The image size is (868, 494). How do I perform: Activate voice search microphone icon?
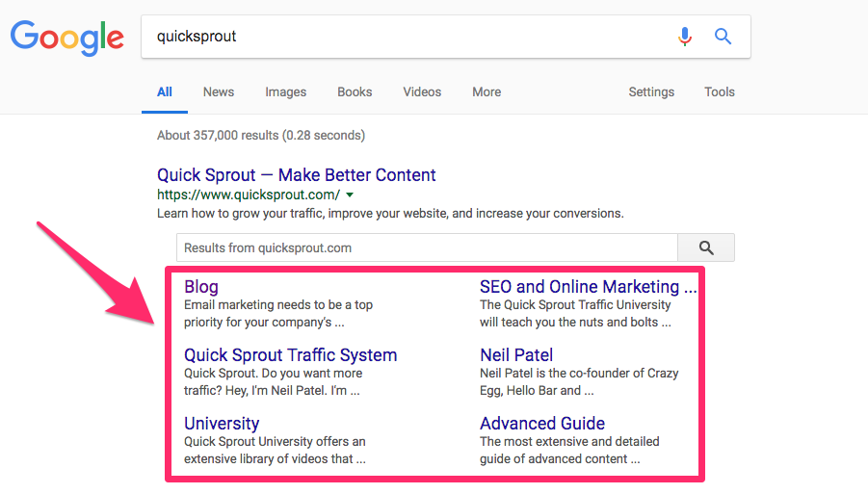click(x=685, y=37)
